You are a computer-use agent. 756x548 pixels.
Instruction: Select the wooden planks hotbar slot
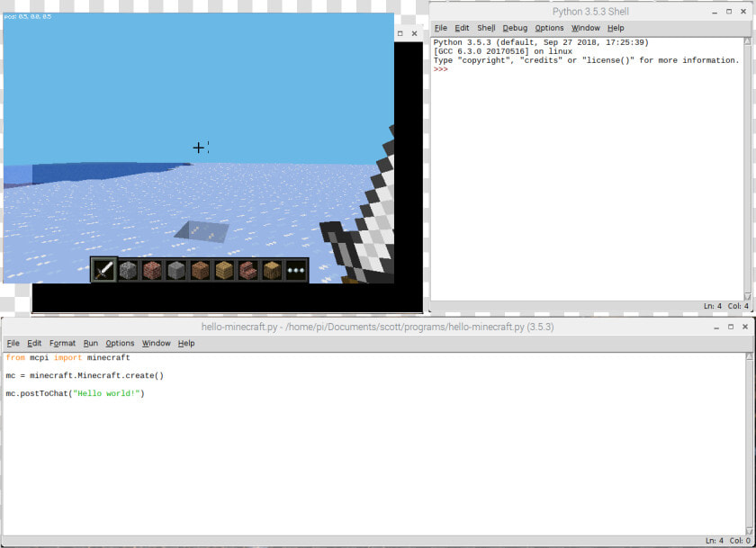point(224,270)
